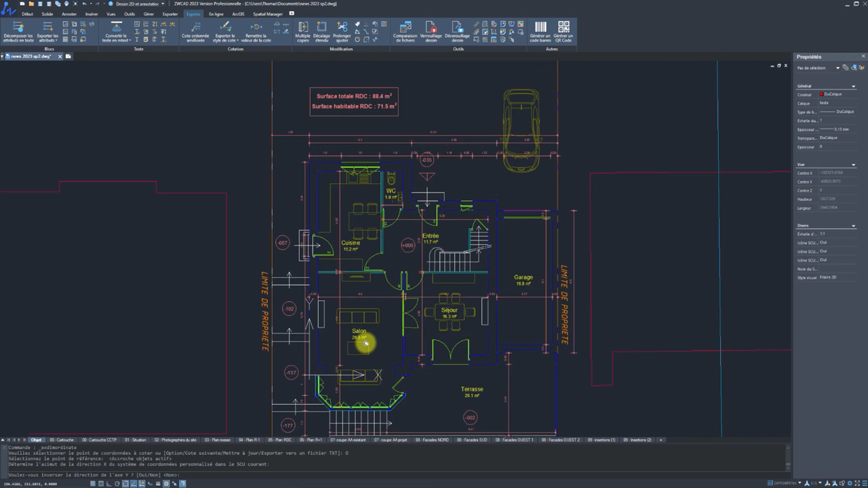
Task: Click the Surface totale RDC text box
Action: tap(354, 101)
